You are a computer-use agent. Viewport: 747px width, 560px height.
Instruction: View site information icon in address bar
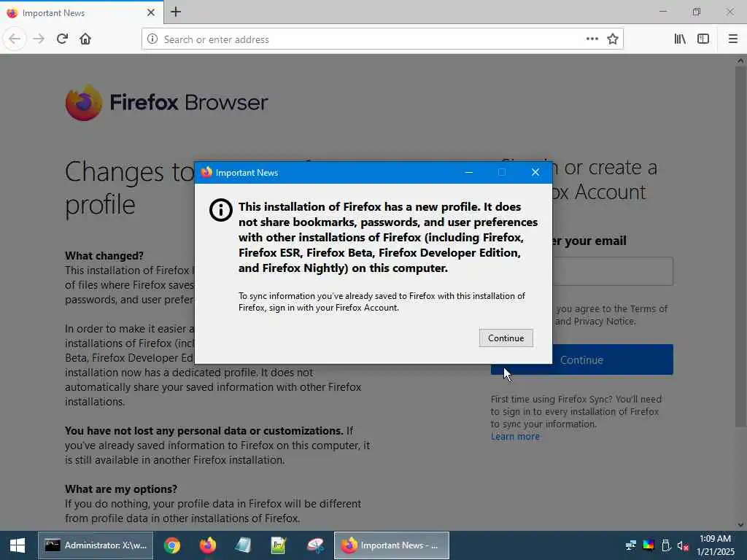[x=152, y=39]
